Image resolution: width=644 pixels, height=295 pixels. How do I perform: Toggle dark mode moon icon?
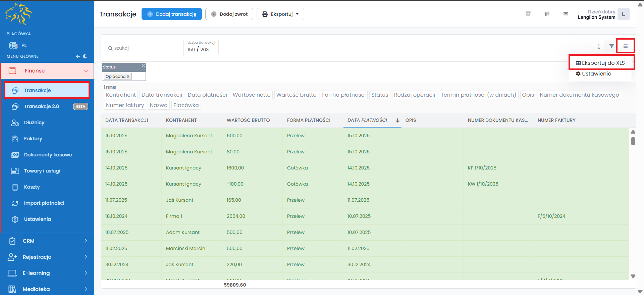[x=85, y=56]
